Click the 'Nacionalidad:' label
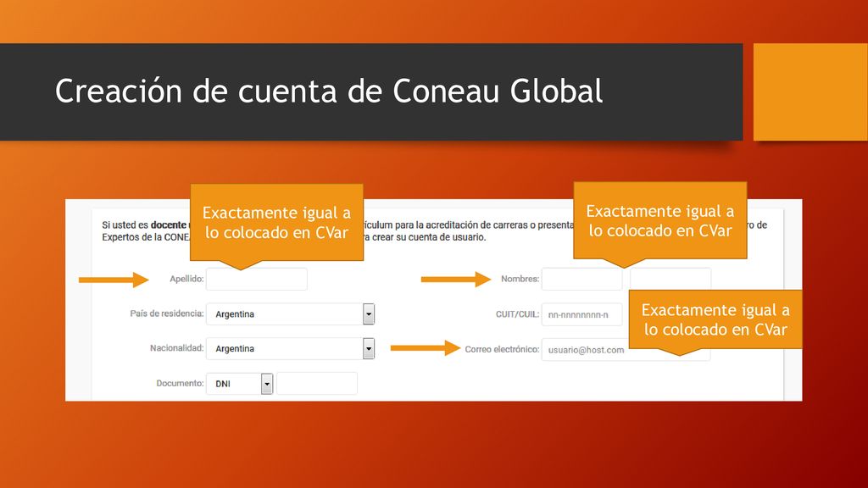This screenshot has height=488, width=868. tap(176, 348)
